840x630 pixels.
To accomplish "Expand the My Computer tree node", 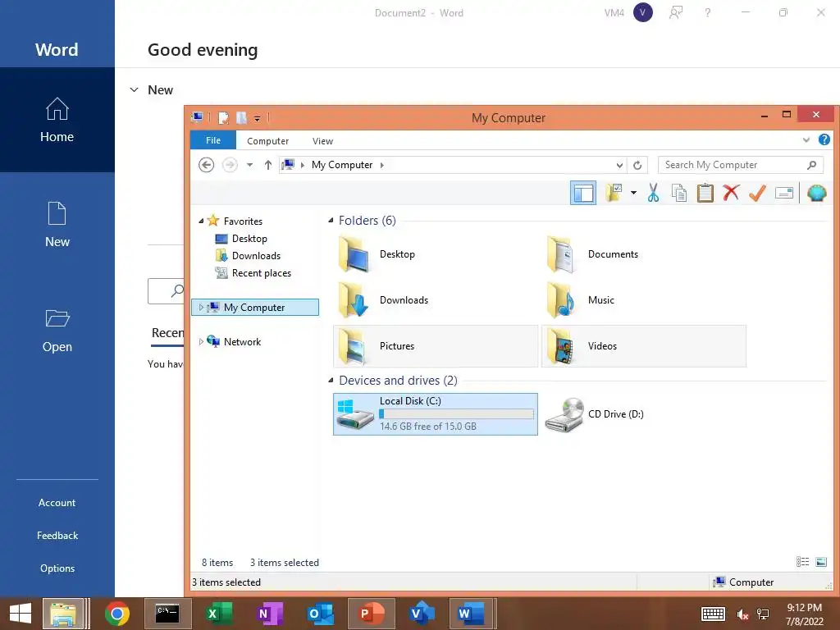I will pos(201,308).
